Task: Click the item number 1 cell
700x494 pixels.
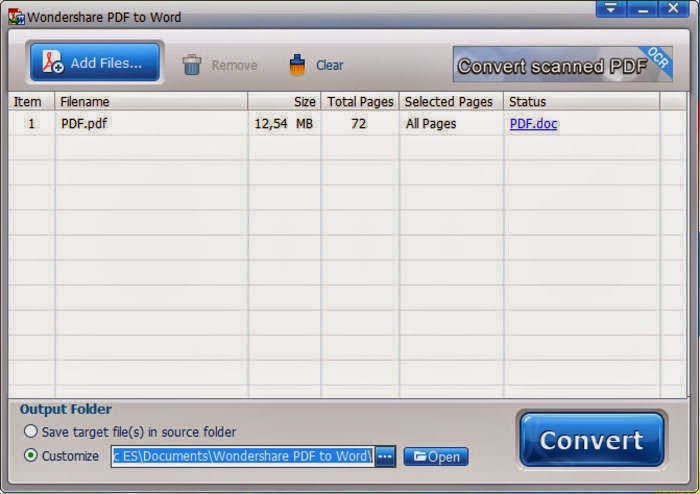Action: 31,124
